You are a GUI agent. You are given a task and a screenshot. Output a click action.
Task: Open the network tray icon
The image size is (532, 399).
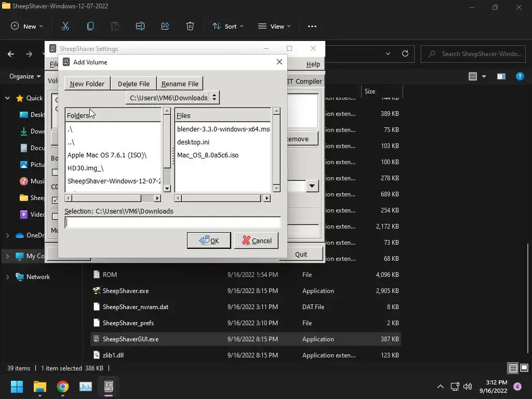455,387
